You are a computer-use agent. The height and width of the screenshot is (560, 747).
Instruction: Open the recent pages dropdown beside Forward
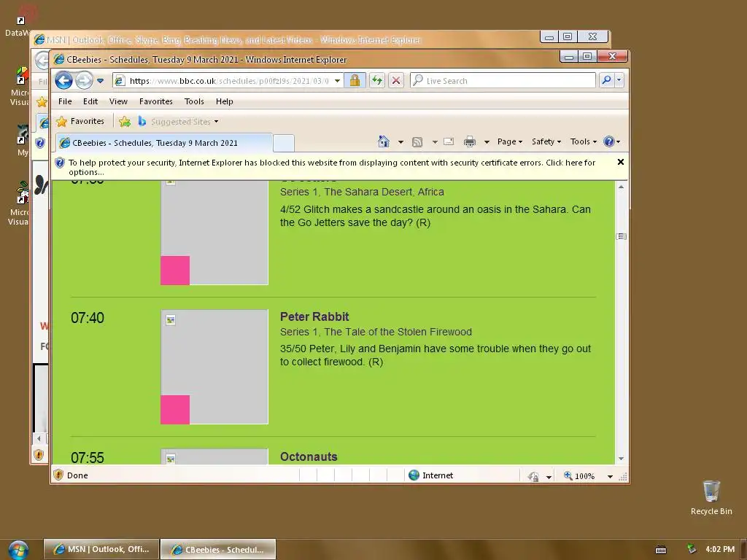pyautogui.click(x=101, y=81)
